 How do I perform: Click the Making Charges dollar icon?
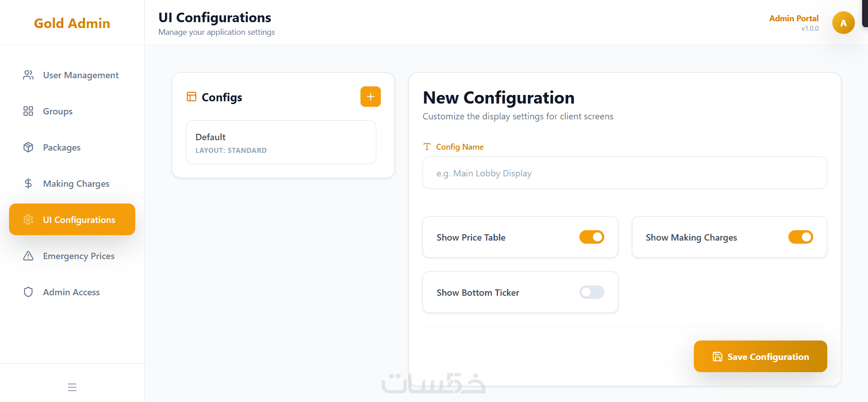pos(28,184)
